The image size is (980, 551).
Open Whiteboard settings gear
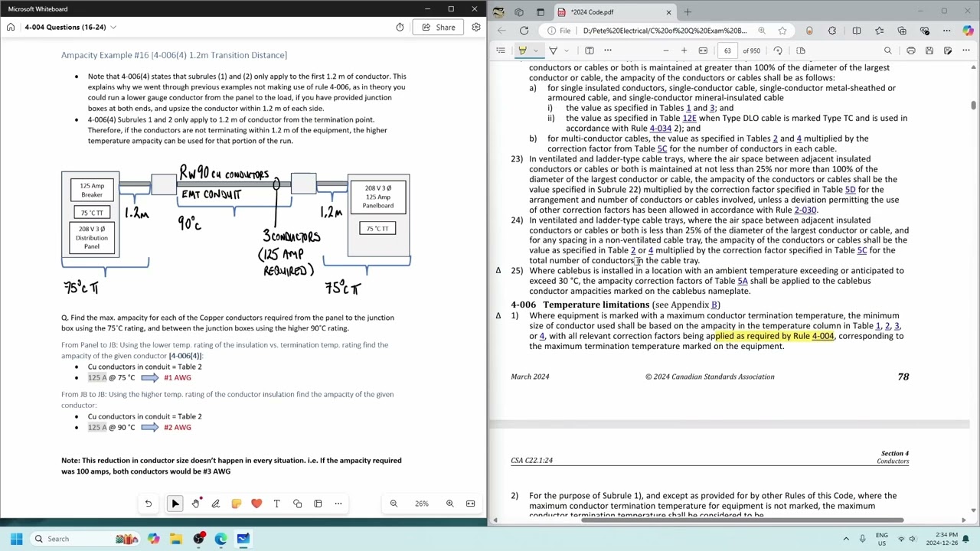pos(475,28)
